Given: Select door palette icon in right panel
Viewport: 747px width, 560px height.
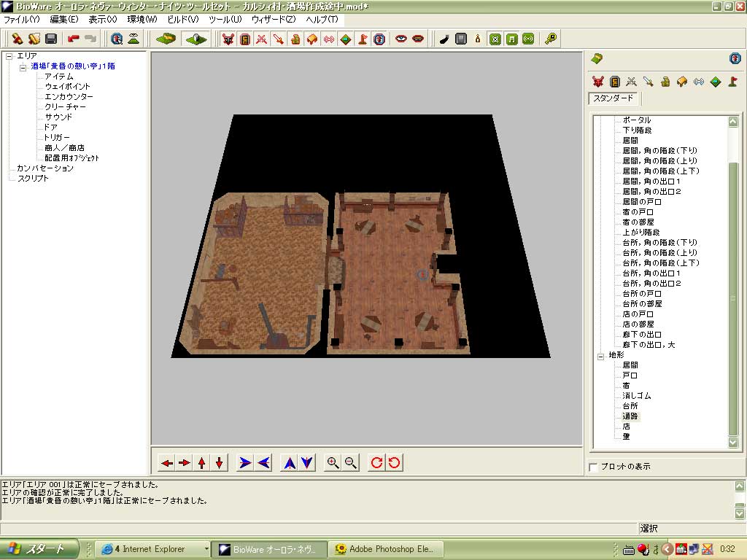Looking at the screenshot, I should pos(615,82).
